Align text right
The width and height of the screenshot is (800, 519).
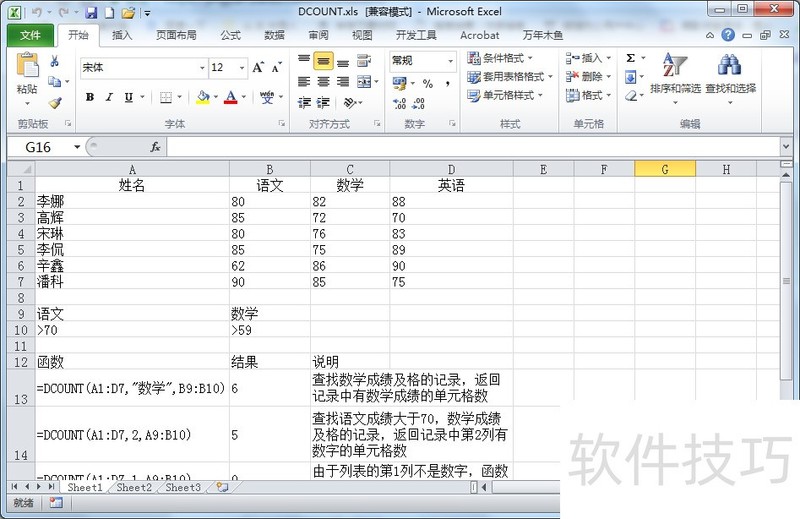pos(343,82)
